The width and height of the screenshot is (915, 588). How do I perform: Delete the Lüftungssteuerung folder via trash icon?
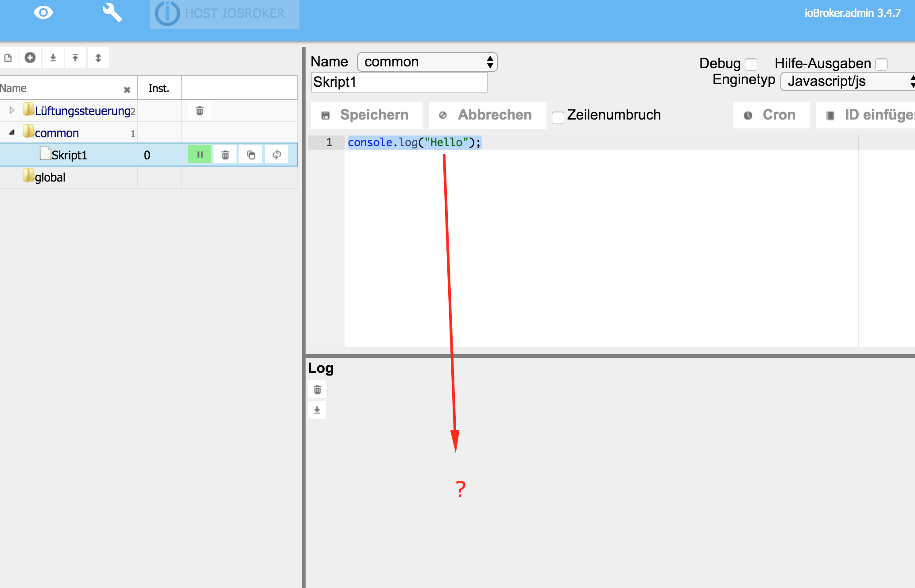point(200,111)
